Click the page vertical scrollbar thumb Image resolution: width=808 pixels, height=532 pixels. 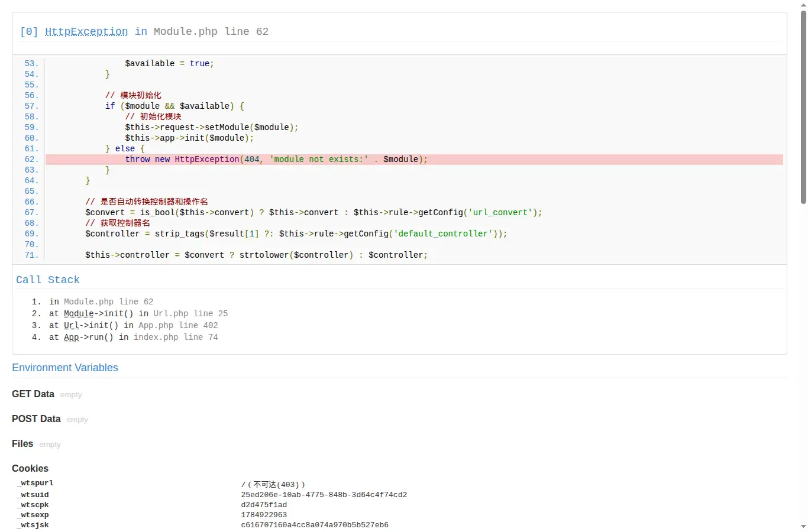click(803, 108)
